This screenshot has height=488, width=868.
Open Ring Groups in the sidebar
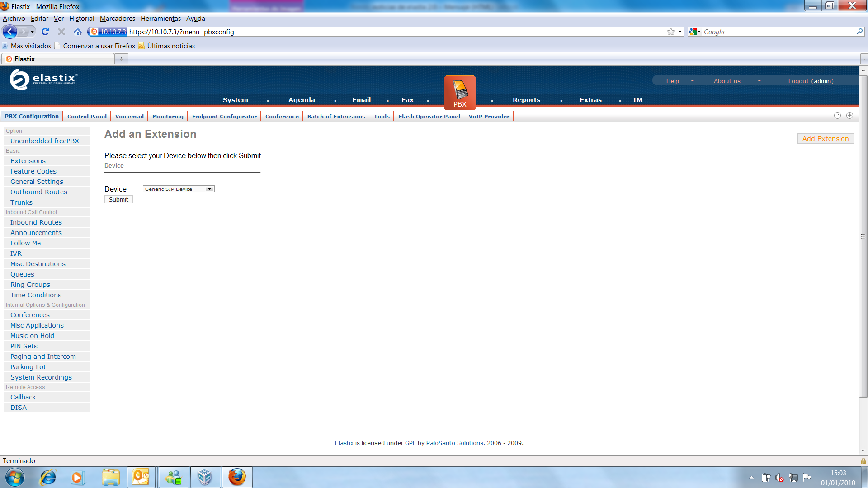click(30, 285)
